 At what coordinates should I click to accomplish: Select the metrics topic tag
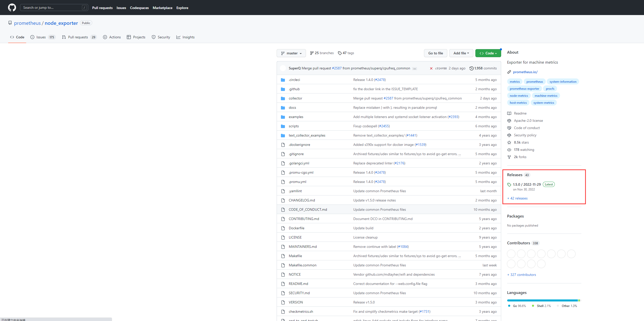[515, 82]
